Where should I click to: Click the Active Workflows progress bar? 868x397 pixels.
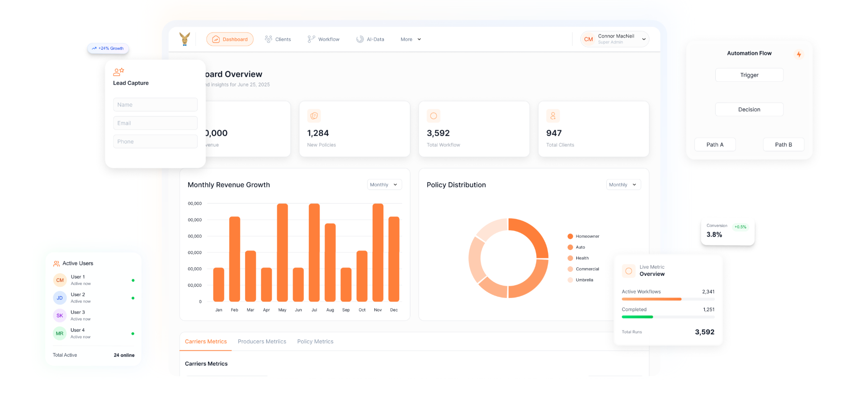click(668, 299)
